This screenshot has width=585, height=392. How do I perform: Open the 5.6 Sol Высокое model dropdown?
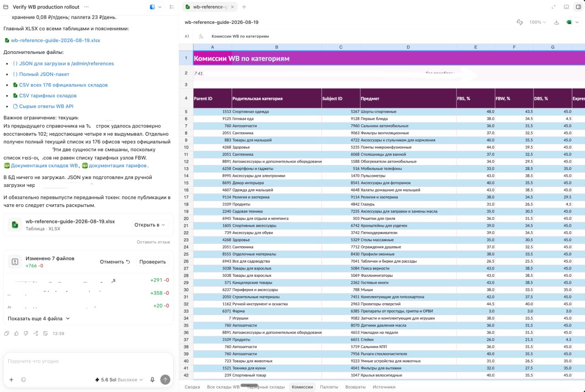coord(118,380)
